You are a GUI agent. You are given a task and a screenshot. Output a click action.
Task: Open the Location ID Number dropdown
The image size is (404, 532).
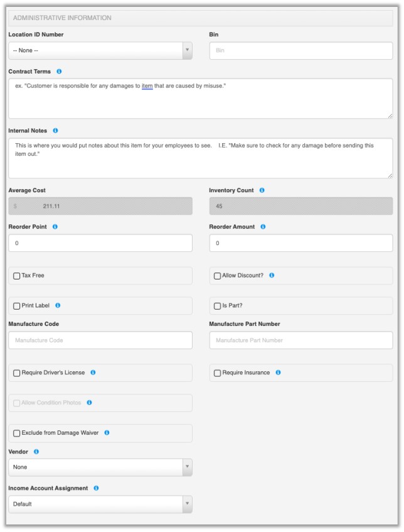pos(100,51)
